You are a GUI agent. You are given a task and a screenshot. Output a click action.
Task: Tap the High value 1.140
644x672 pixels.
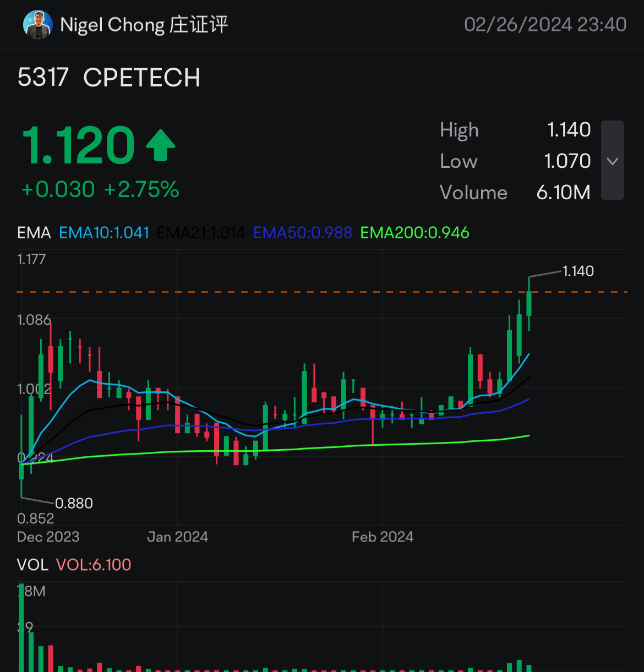click(569, 130)
